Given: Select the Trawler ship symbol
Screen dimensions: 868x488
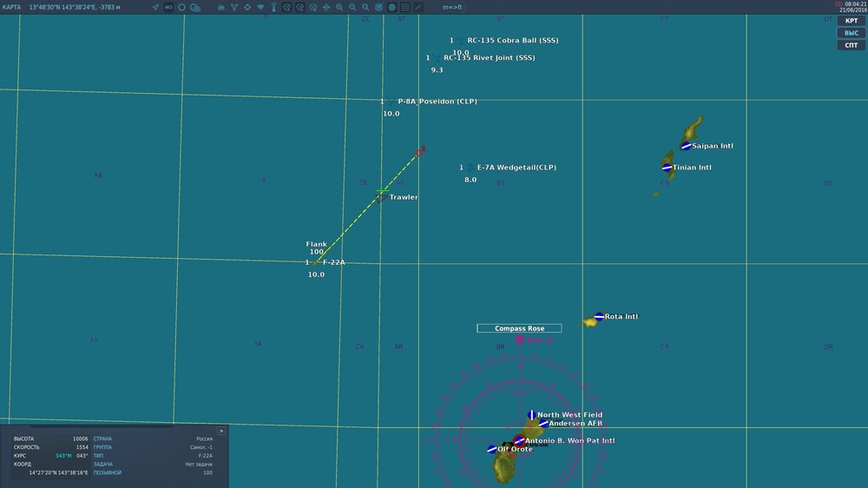Looking at the screenshot, I should (x=381, y=198).
